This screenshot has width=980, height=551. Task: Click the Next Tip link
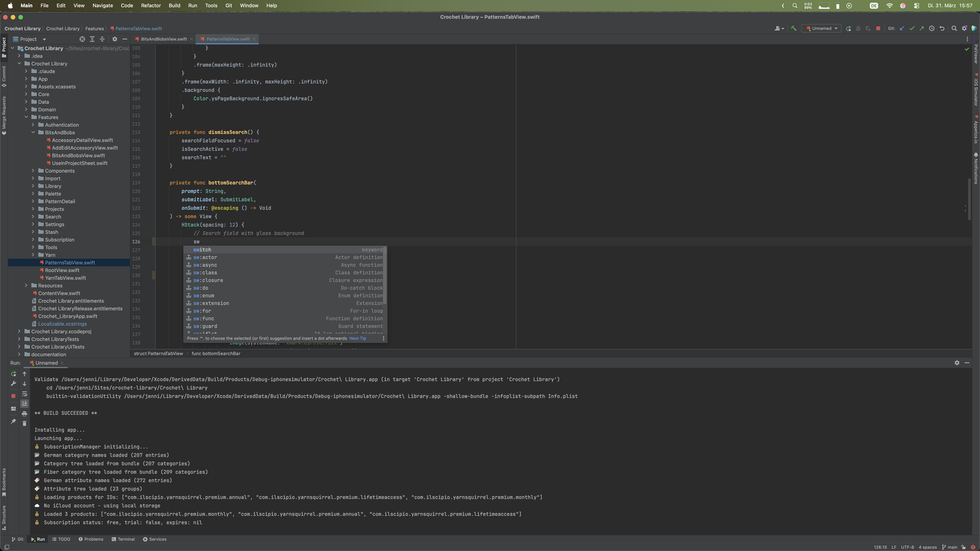click(358, 339)
